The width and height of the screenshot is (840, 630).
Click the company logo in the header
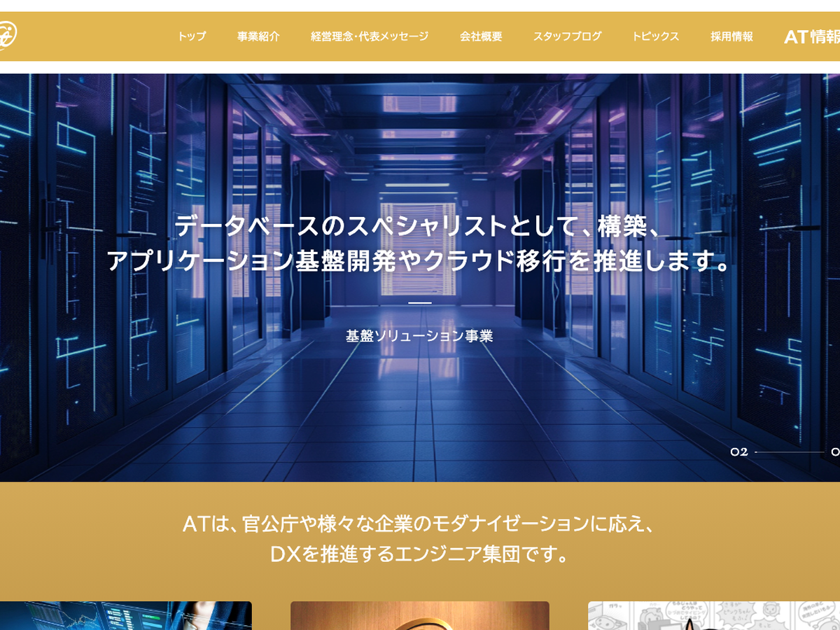[7, 36]
